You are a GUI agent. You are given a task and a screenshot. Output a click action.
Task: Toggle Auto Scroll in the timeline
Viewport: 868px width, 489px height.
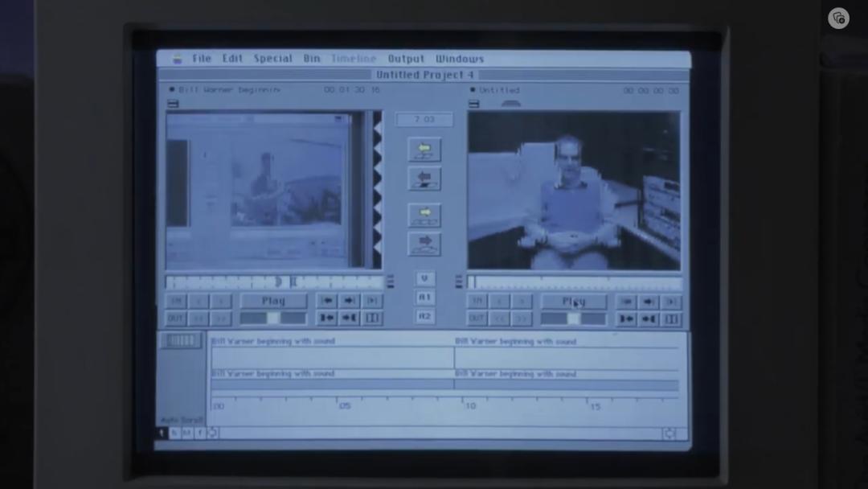pos(182,420)
